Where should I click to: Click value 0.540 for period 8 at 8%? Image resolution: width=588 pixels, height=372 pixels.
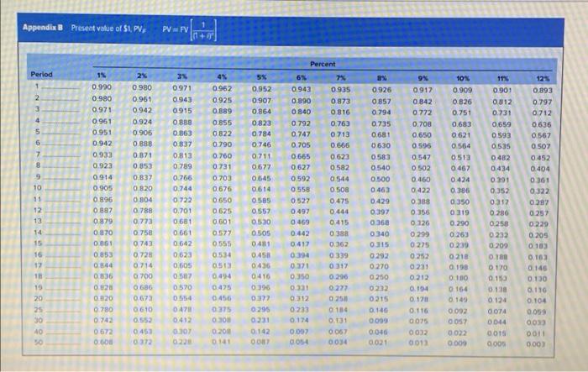coord(381,168)
